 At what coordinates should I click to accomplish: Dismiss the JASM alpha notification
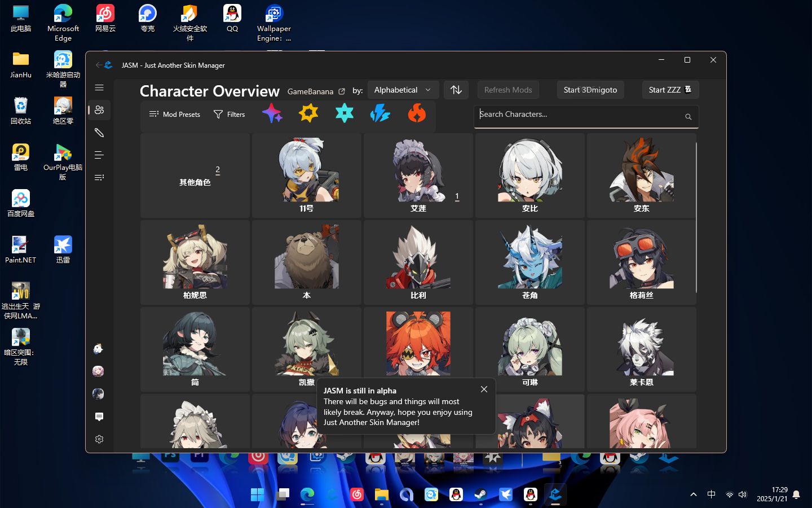coord(484,389)
